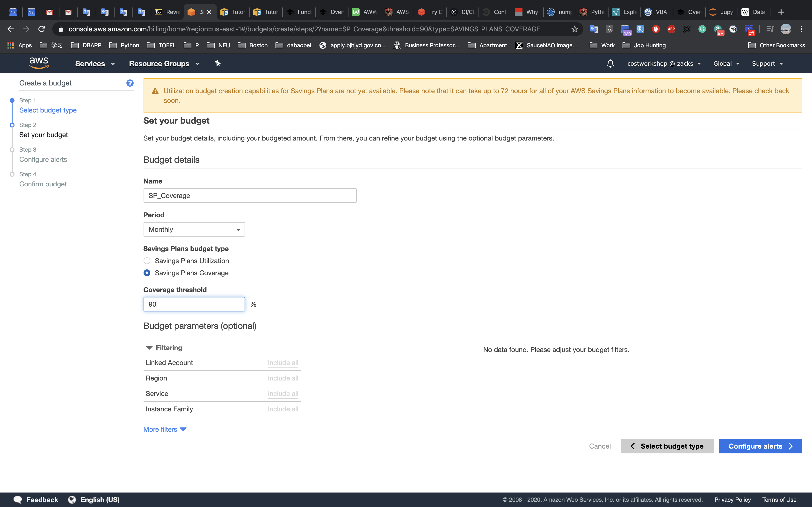Click the budget Name input field
The height and width of the screenshot is (507, 812).
tap(250, 196)
